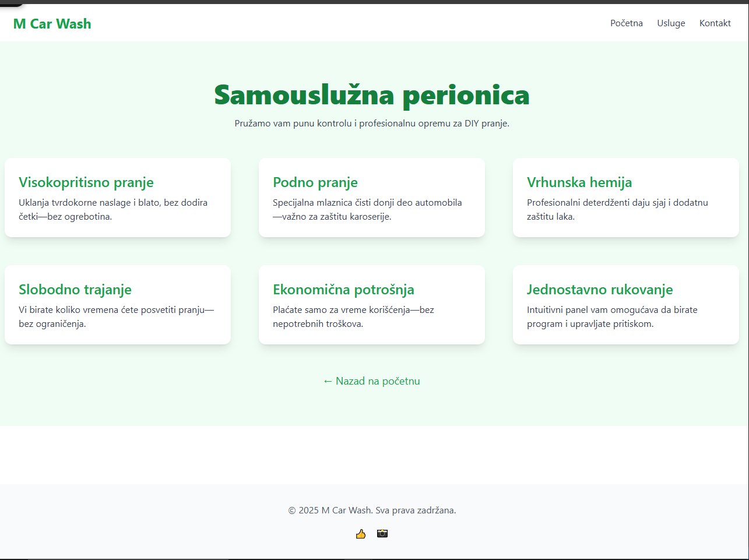This screenshot has height=560, width=749.
Task: Click the "Samouslužna perionica" main heading
Action: tap(372, 95)
